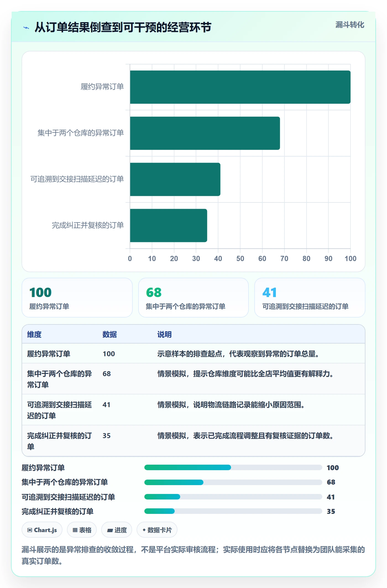
Task: Open the data card showing 68
Action: point(193,298)
